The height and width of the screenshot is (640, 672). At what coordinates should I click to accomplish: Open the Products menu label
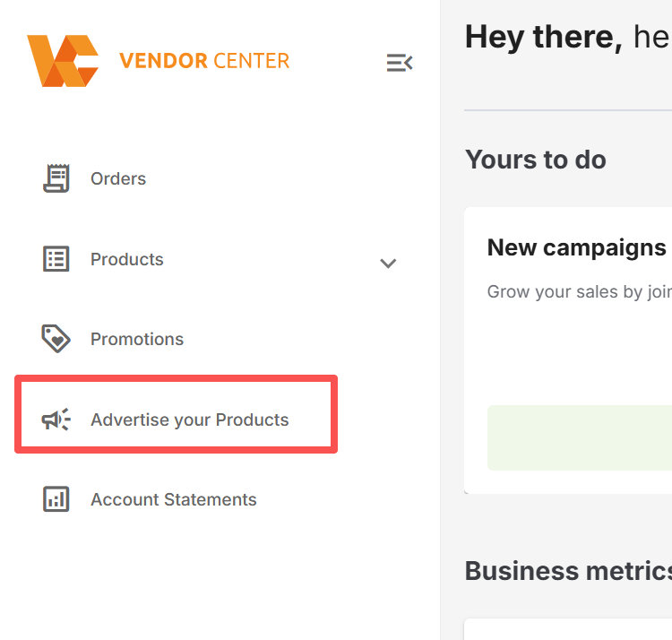pos(127,259)
